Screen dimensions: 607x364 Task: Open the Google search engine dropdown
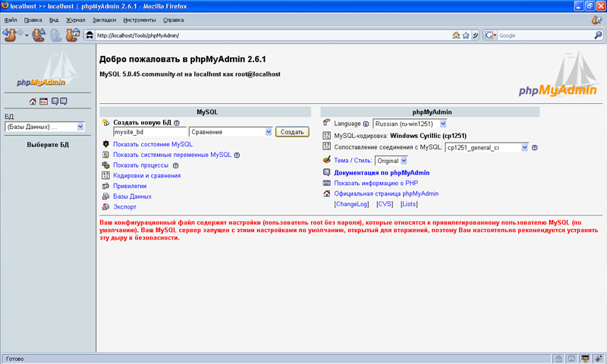490,35
